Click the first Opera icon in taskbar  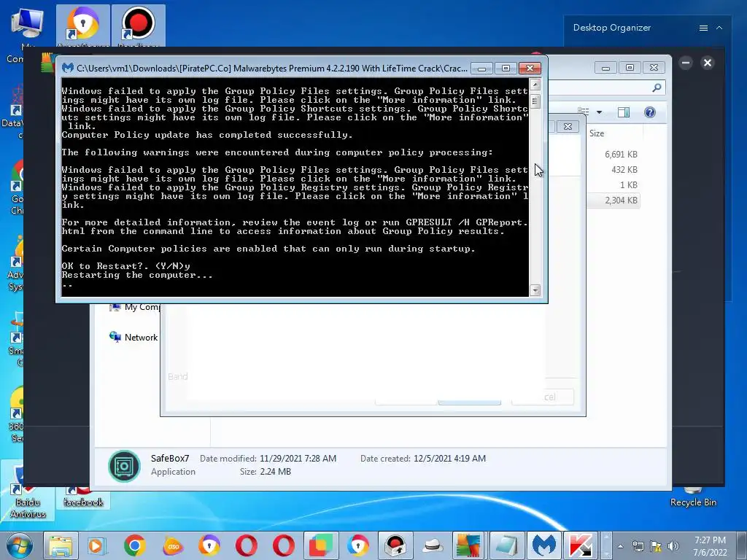247,545
